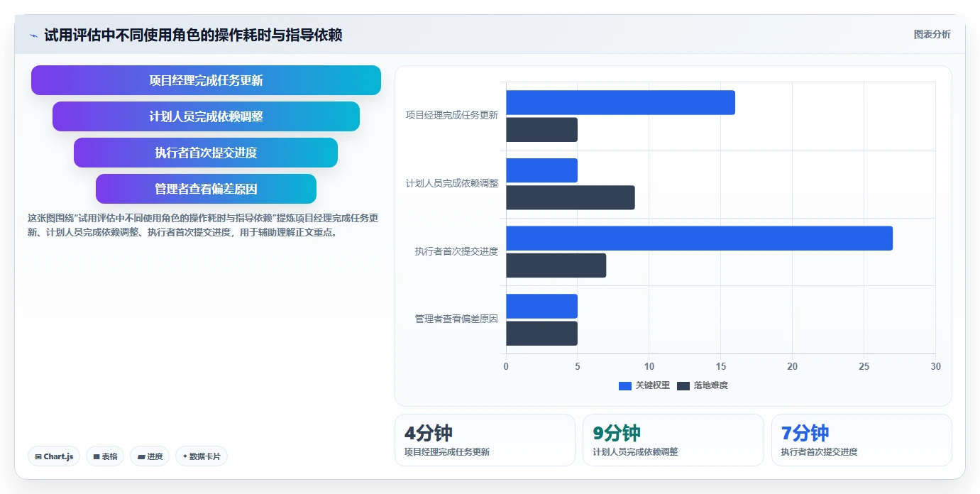Select the 计划人员完成依赖调整 funnel bar
Screen dimensions: 980x494
coord(206,116)
